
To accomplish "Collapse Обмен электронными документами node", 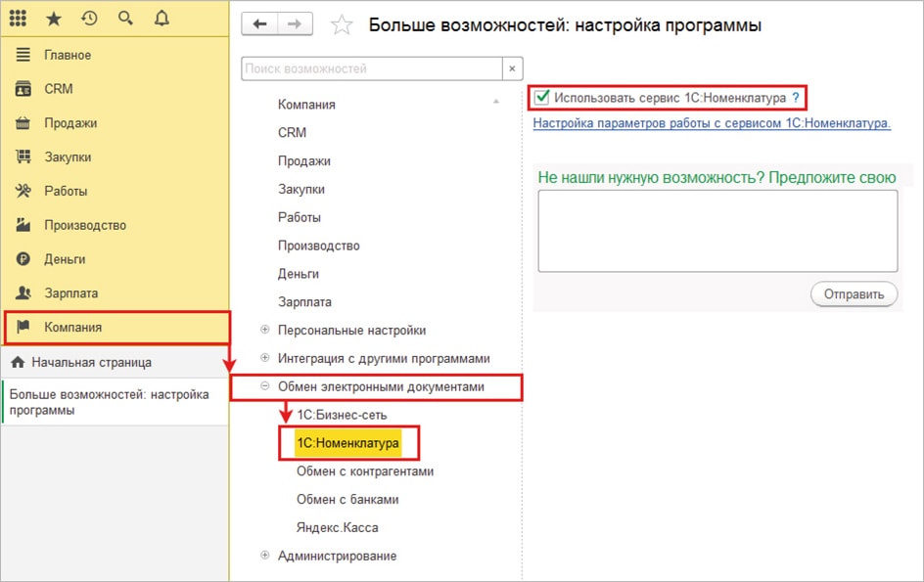I will (x=265, y=387).
